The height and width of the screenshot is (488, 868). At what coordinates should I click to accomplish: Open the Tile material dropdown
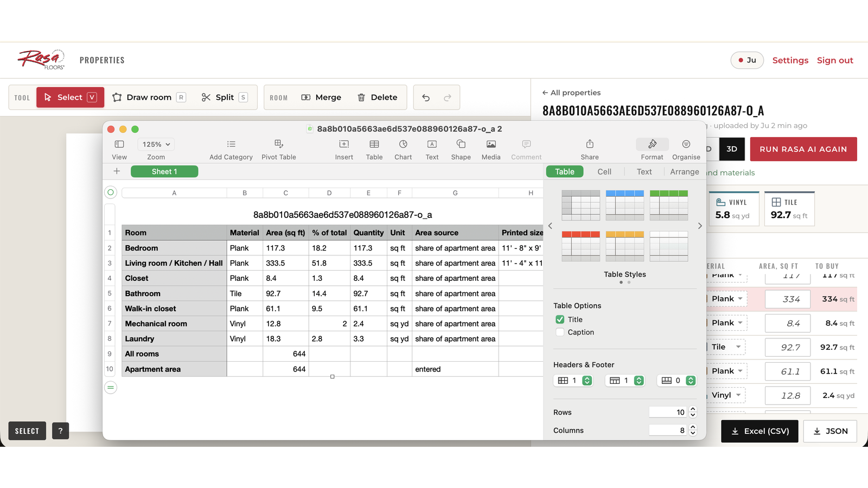coord(726,347)
